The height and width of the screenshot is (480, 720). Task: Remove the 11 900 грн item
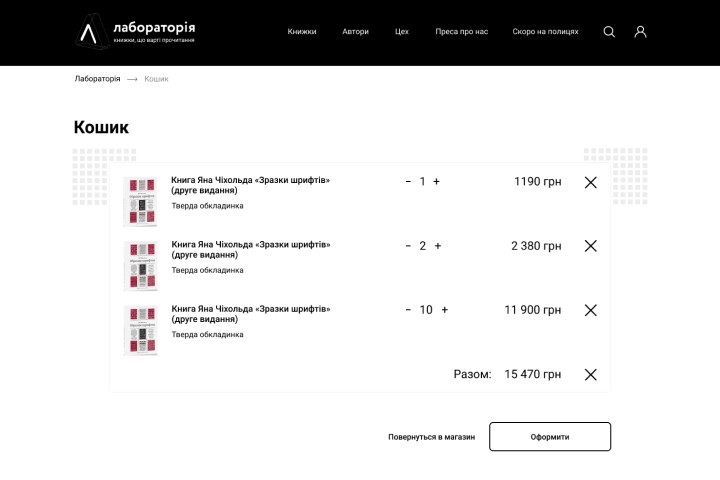point(591,310)
